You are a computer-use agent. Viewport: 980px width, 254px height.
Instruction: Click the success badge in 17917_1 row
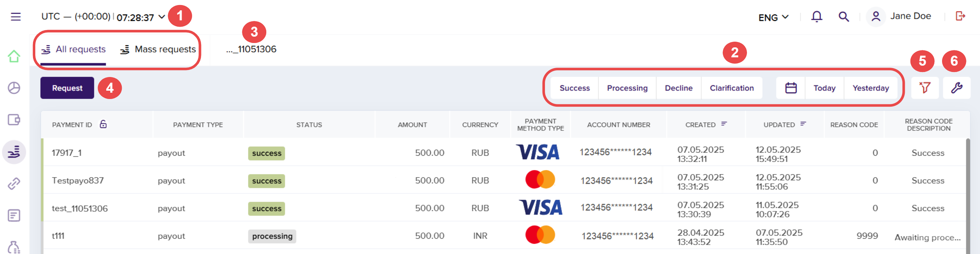tap(266, 153)
